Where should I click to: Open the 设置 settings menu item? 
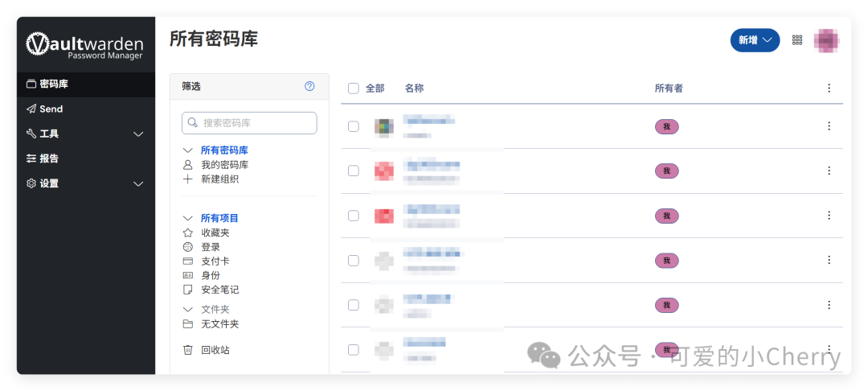[x=86, y=183]
